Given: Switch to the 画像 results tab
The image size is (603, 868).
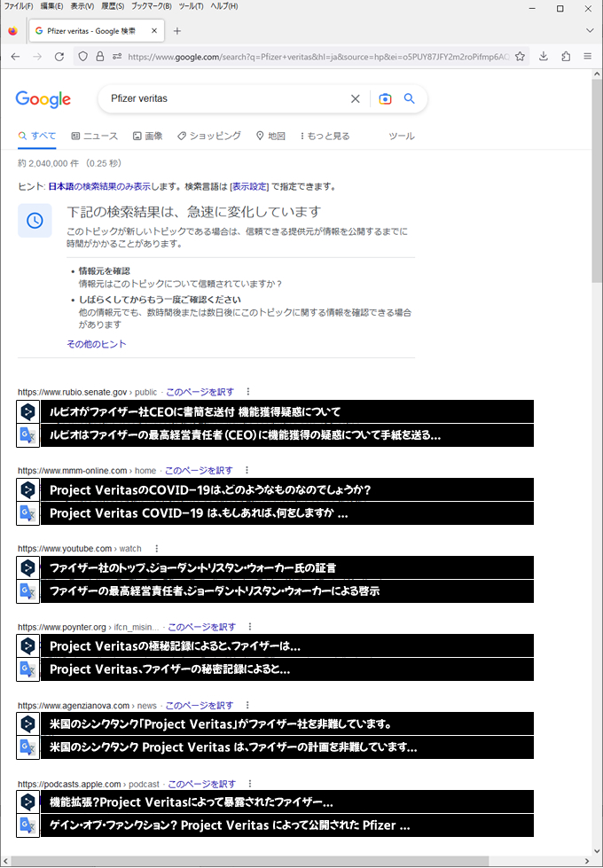Looking at the screenshot, I should pos(147,137).
